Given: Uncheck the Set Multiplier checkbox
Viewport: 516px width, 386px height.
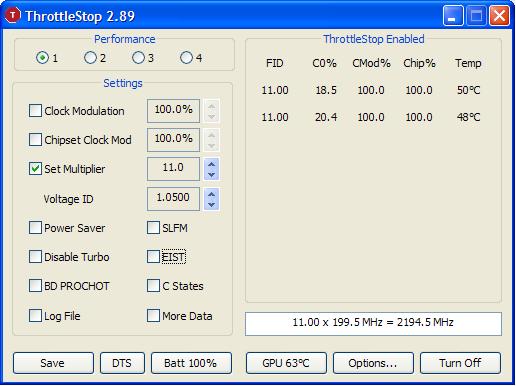Looking at the screenshot, I should click(35, 169).
